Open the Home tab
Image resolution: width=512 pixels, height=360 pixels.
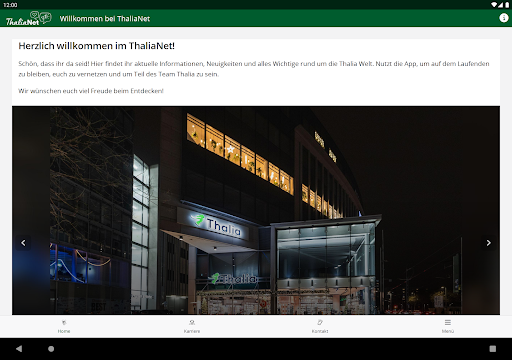[64, 326]
